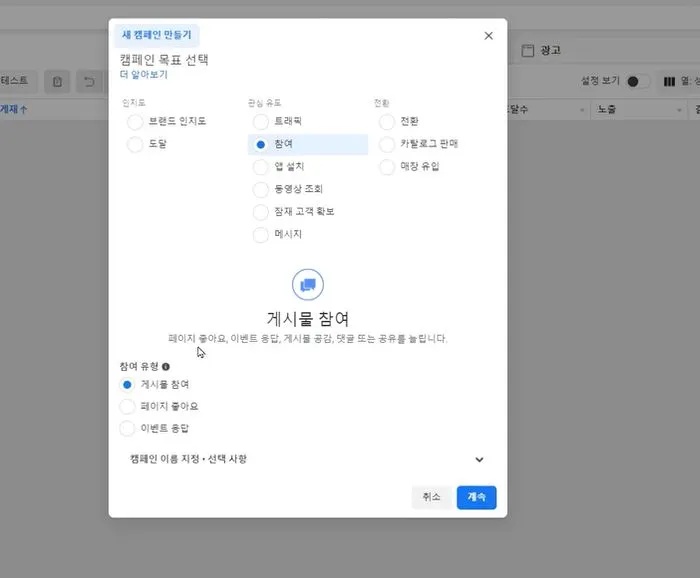Select the 메시지 objective
The width and height of the screenshot is (700, 578).
tap(261, 234)
